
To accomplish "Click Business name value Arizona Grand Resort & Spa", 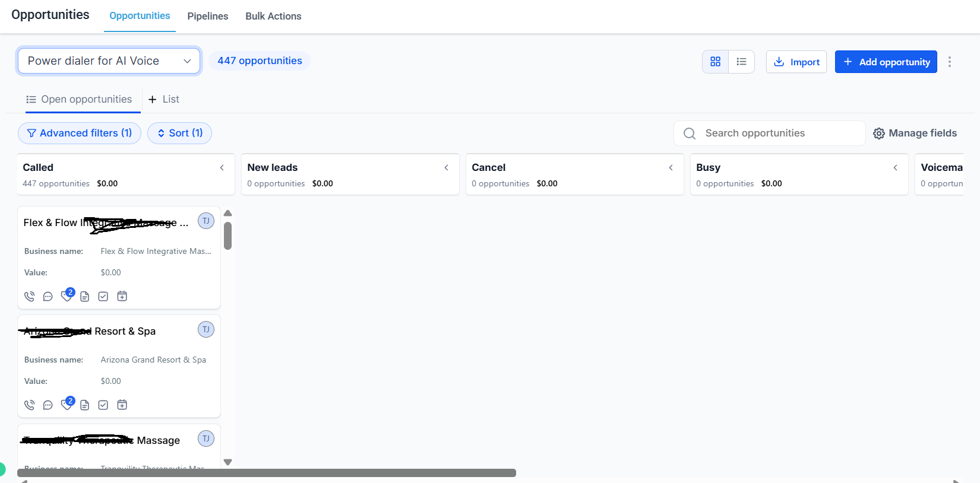I will pyautogui.click(x=153, y=360).
